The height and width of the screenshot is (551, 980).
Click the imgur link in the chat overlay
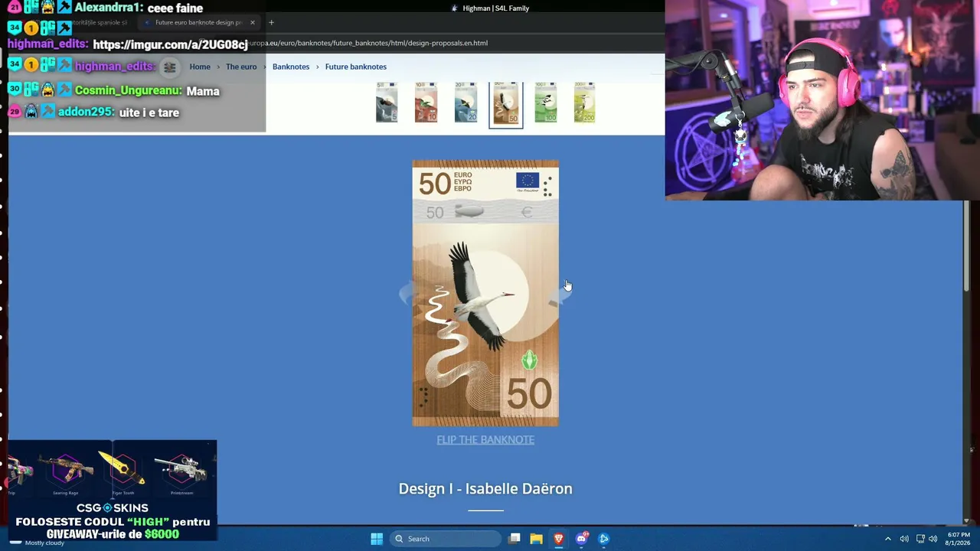(x=170, y=44)
